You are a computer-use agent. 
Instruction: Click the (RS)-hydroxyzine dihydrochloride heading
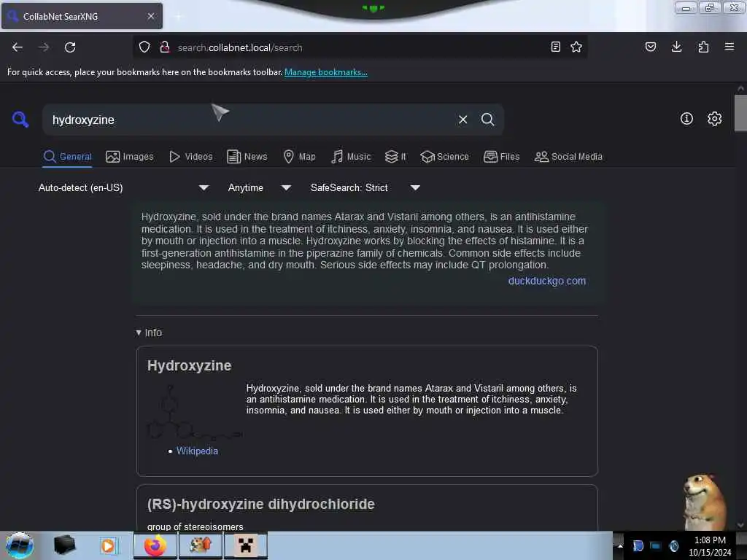pyautogui.click(x=261, y=504)
